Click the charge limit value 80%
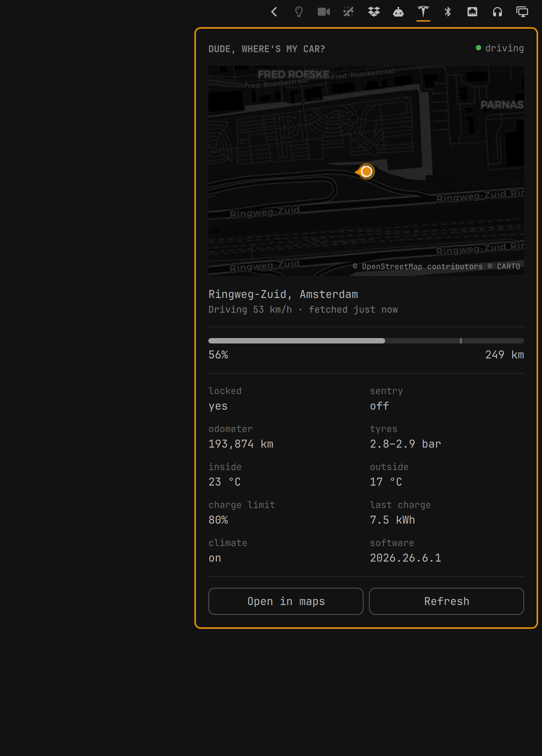Viewport: 542px width, 756px height. point(218,520)
